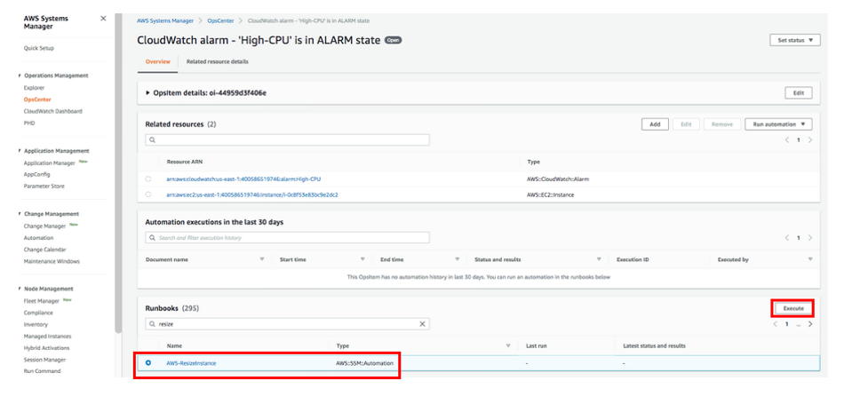Open the Set status dropdown
868x397 pixels.
pyautogui.click(x=795, y=41)
